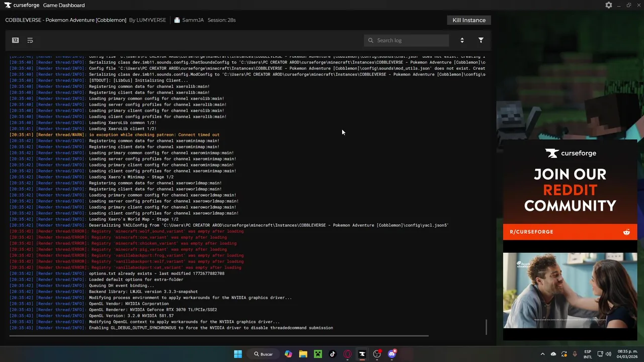Screen dimensions: 644x362
Task: Click 'options.txt already exists' log line
Action: tap(117, 274)
